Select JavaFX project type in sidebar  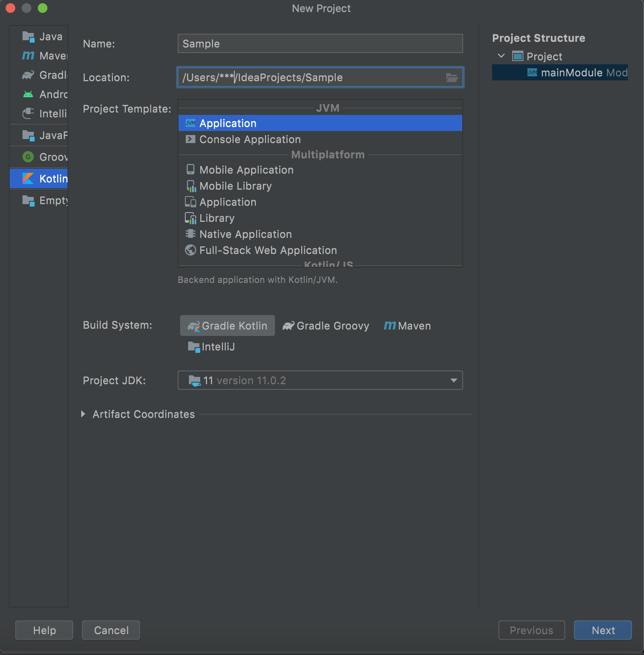tap(39, 135)
